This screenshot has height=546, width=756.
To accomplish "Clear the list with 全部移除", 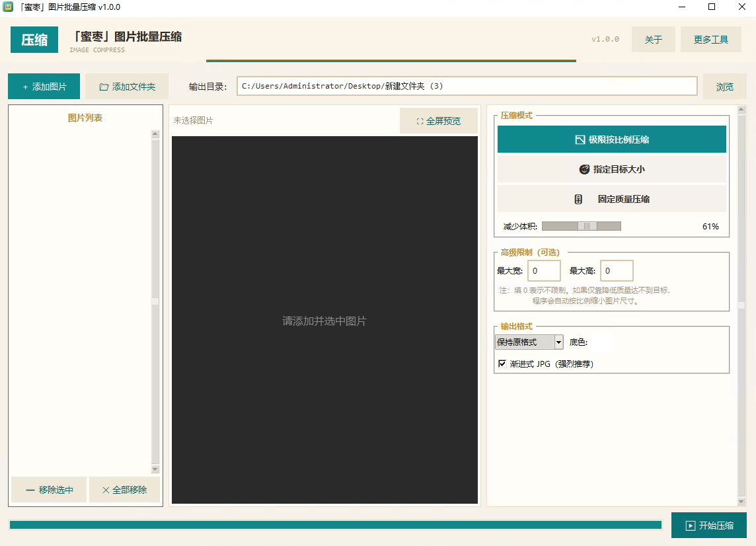I will tap(124, 490).
